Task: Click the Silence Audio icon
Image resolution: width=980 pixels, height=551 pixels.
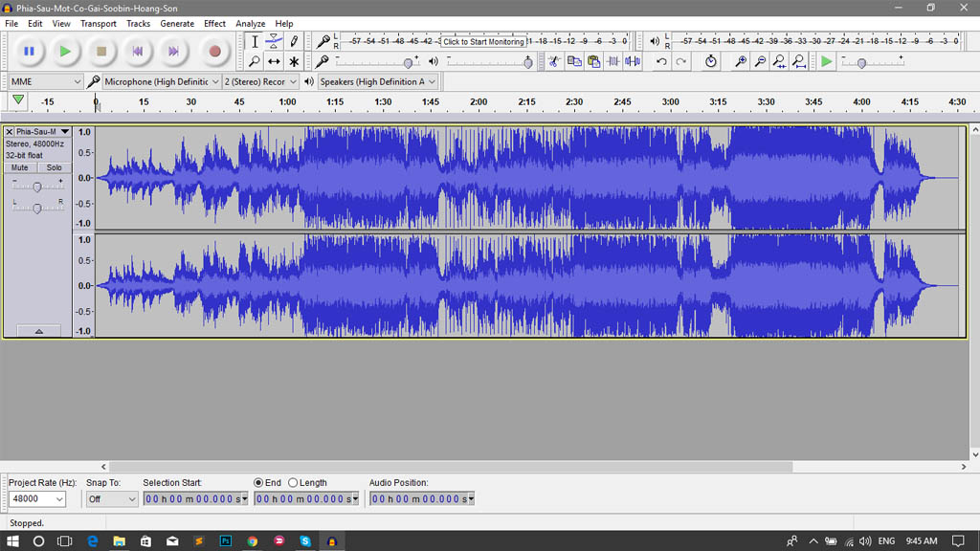Action: point(633,61)
